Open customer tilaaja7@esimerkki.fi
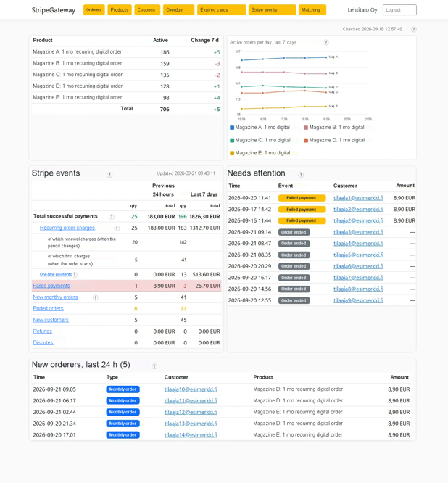Viewport: 448px width, 483px height. (x=358, y=278)
